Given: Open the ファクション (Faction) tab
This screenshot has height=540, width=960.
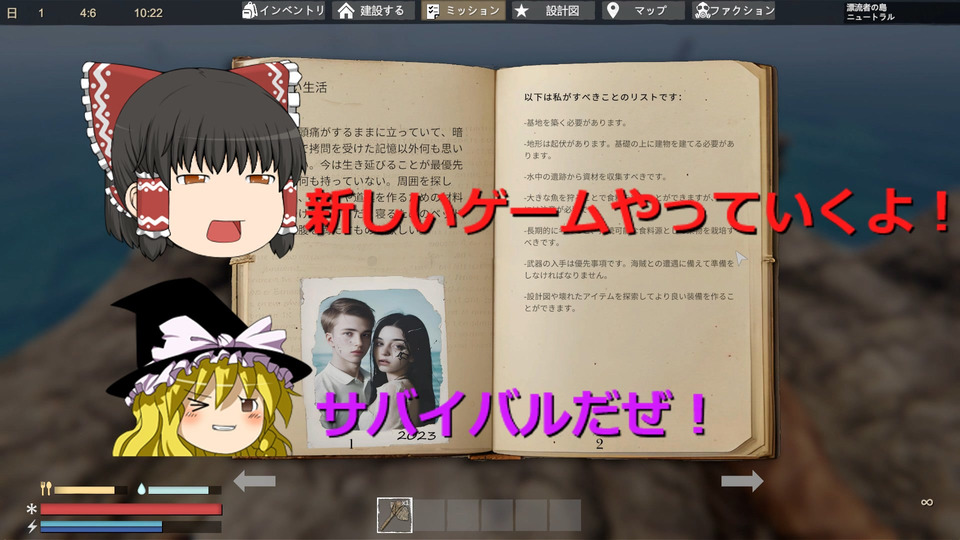Looking at the screenshot, I should click(x=733, y=10).
